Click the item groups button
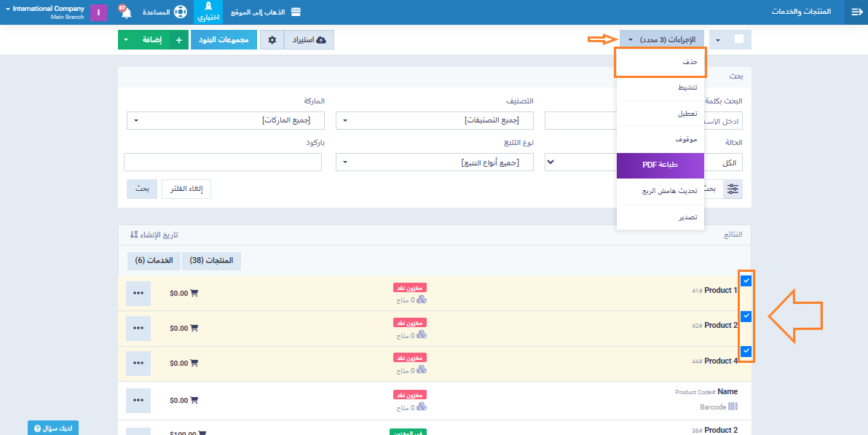868x435 pixels. (x=224, y=39)
